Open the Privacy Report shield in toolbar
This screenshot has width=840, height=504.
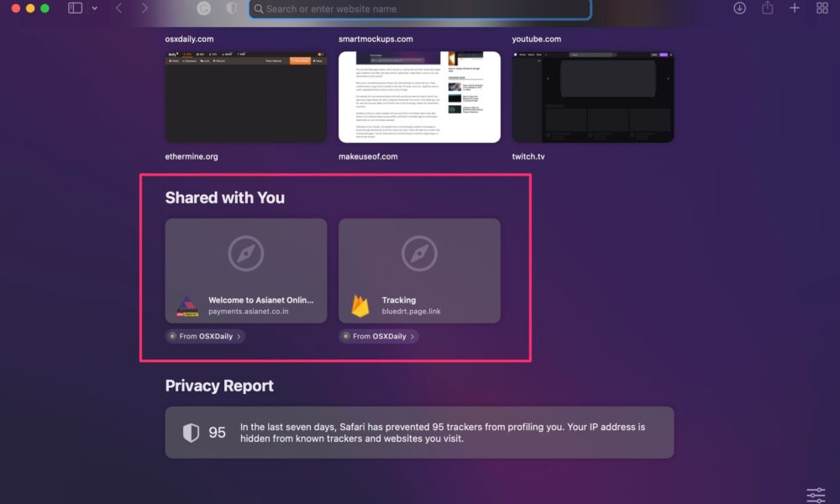click(232, 8)
